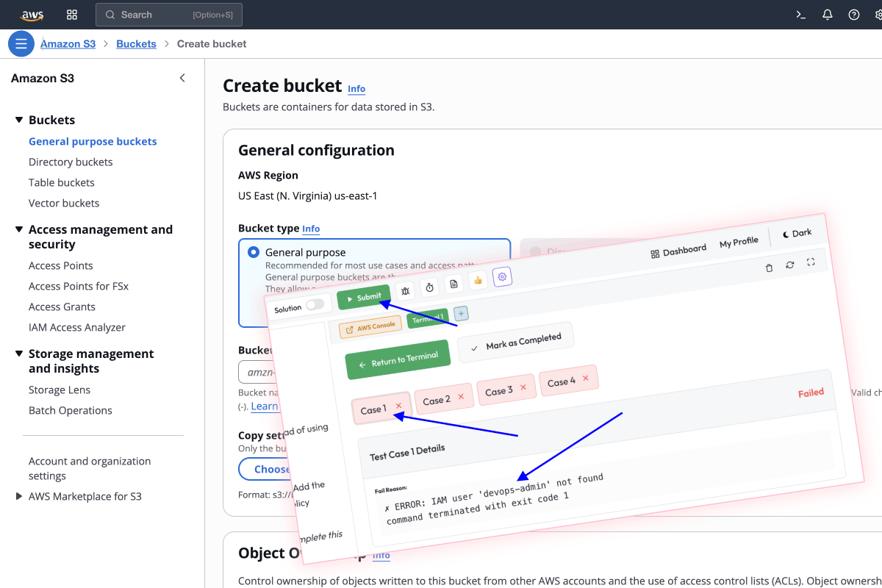Toggle the blue hamburger navigation menu
This screenshot has width=882, height=588.
click(x=21, y=43)
